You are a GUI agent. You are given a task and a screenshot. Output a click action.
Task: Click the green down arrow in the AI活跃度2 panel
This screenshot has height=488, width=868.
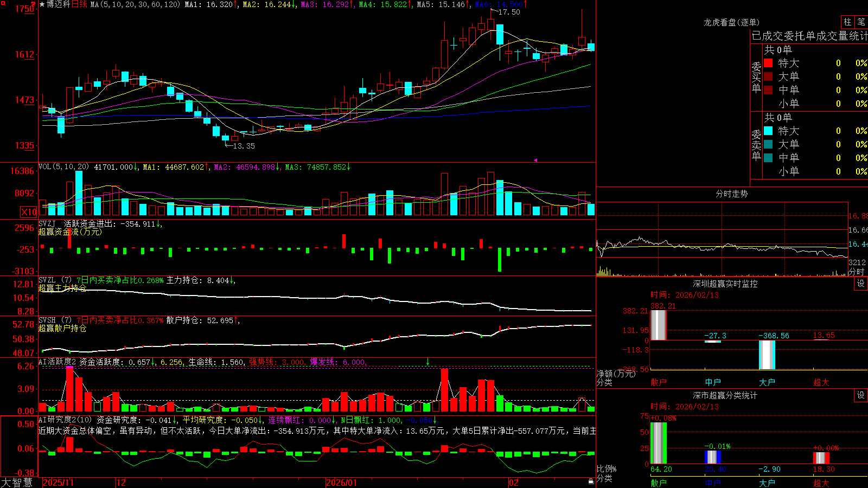tap(428, 361)
